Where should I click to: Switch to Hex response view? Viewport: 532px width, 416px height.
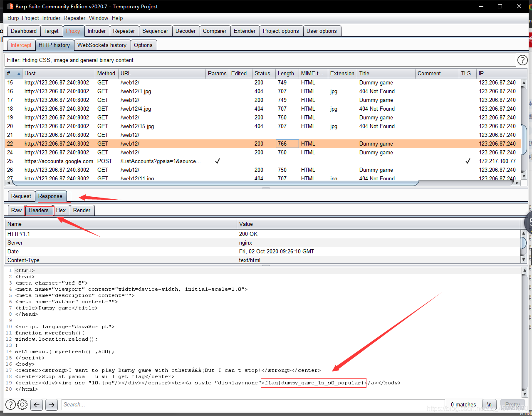(61, 210)
